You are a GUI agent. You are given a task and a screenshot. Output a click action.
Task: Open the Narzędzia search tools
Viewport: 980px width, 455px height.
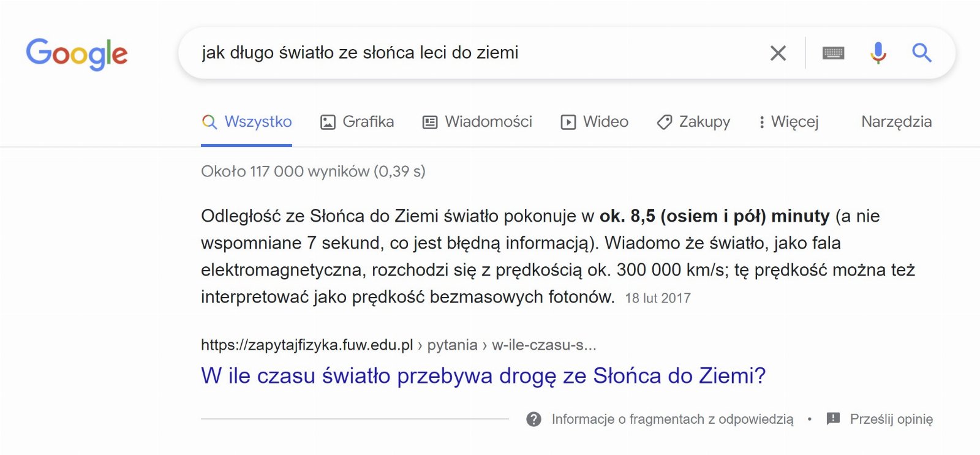[897, 121]
